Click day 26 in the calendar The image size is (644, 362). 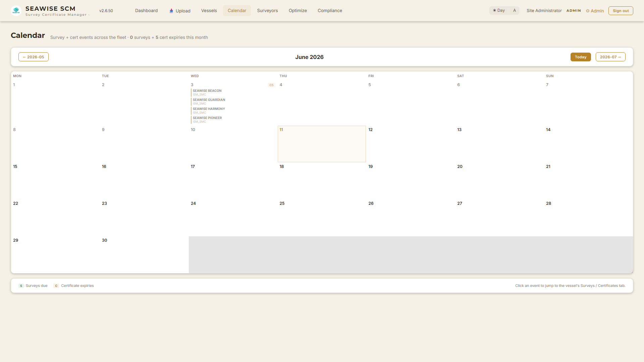click(x=411, y=218)
